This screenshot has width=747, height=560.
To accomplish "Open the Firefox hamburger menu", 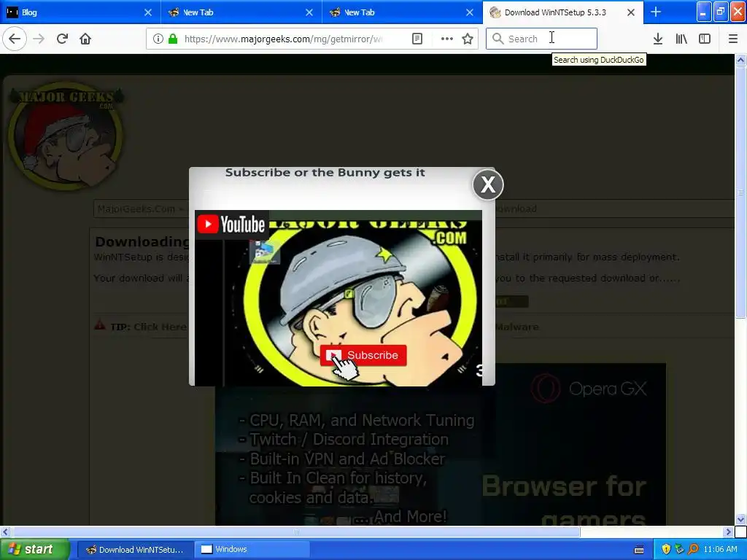I will point(732,39).
